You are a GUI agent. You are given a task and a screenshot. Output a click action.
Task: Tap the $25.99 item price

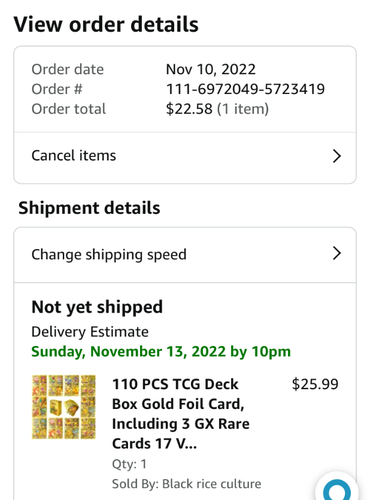(315, 384)
